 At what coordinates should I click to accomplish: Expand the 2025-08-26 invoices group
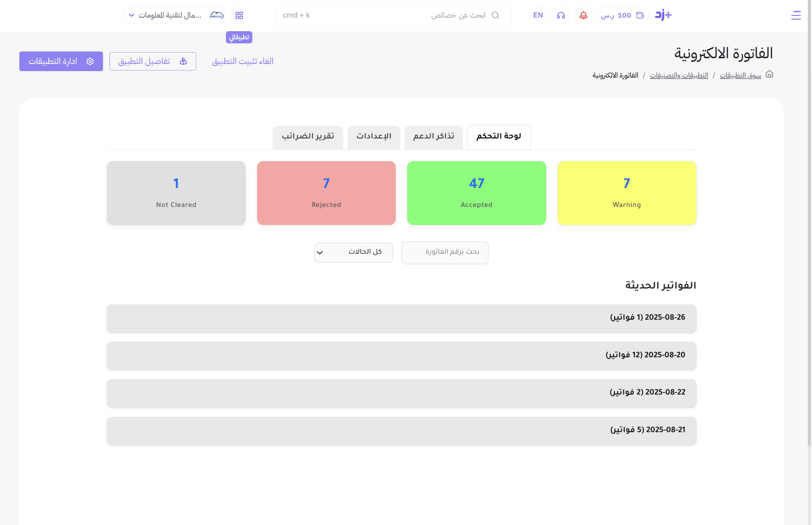pyautogui.click(x=401, y=318)
